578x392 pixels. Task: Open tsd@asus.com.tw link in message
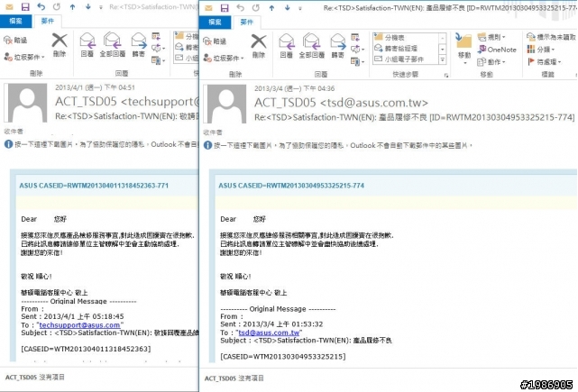point(269,333)
